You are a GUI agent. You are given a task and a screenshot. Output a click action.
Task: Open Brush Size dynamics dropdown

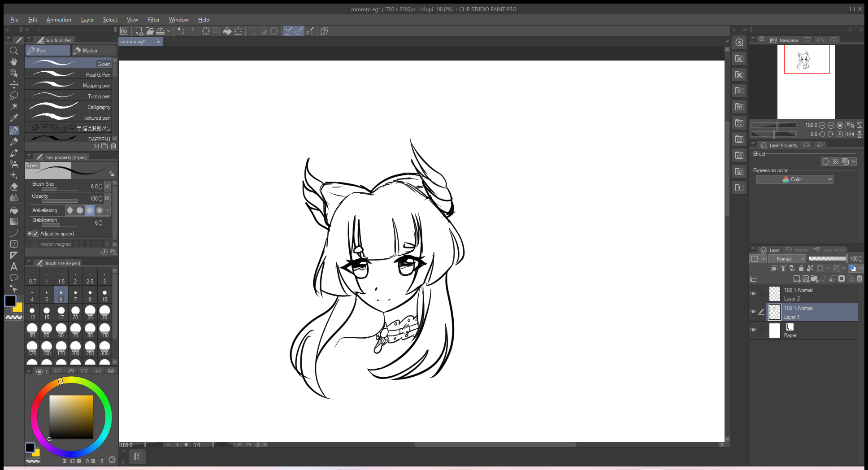(x=107, y=186)
